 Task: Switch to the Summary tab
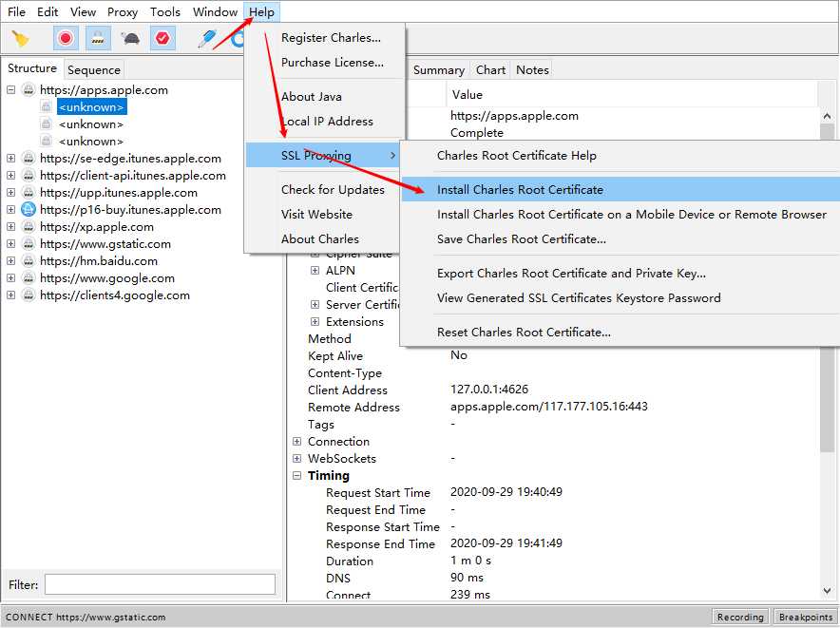point(439,70)
